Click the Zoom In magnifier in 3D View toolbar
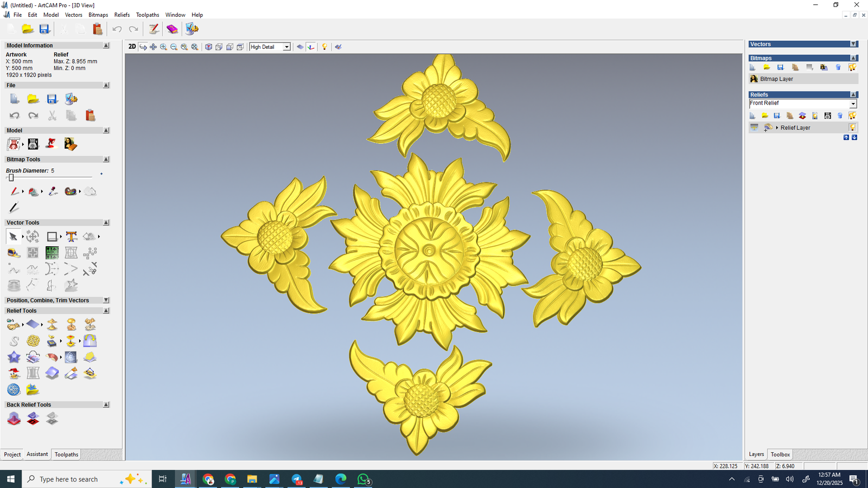 163,47
